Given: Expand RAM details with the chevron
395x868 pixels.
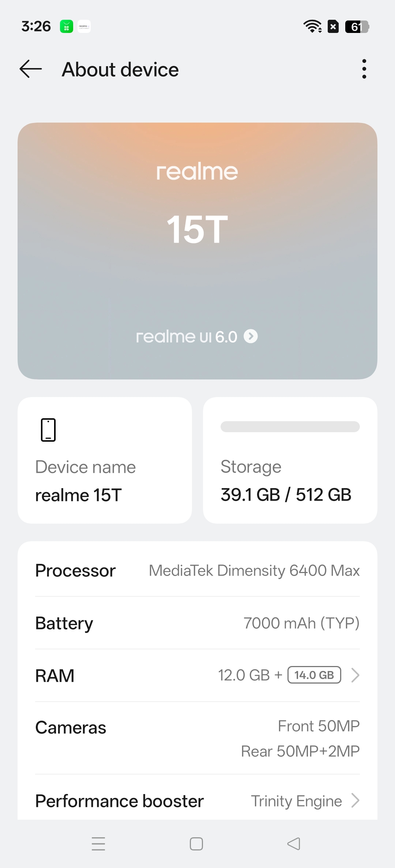Looking at the screenshot, I should pos(355,675).
